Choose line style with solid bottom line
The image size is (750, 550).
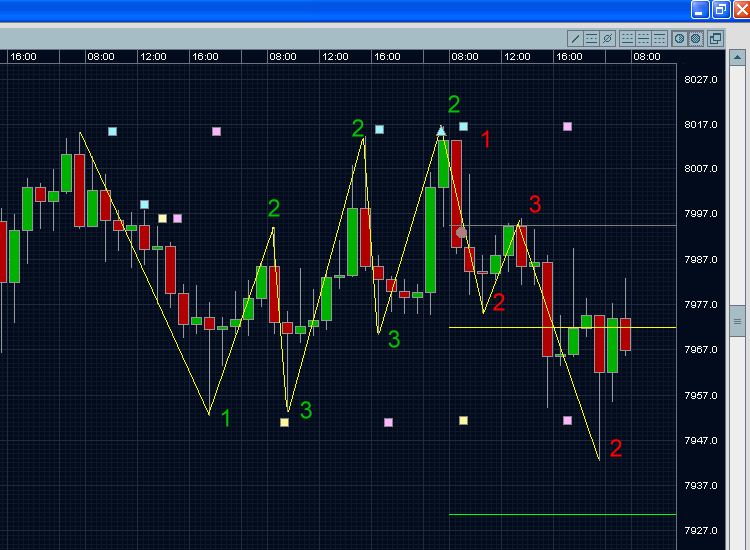point(627,38)
